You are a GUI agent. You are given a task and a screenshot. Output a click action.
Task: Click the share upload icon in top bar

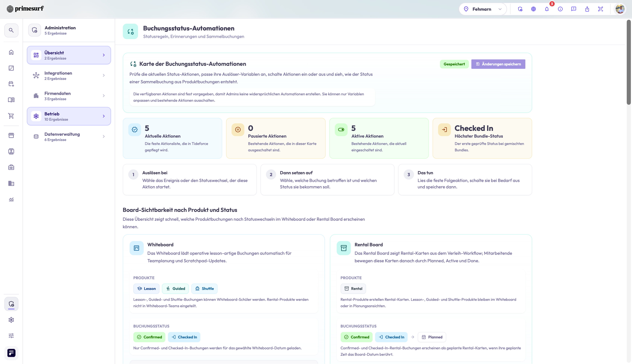pyautogui.click(x=587, y=9)
